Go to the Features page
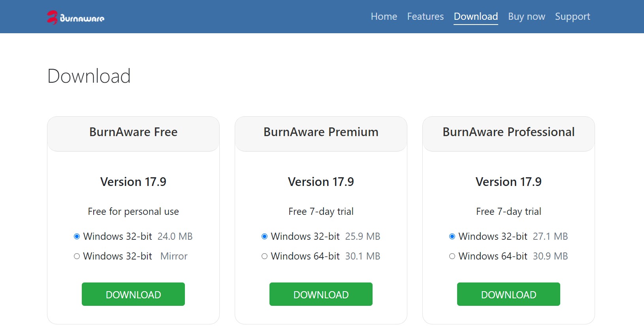The image size is (644, 326). click(425, 17)
